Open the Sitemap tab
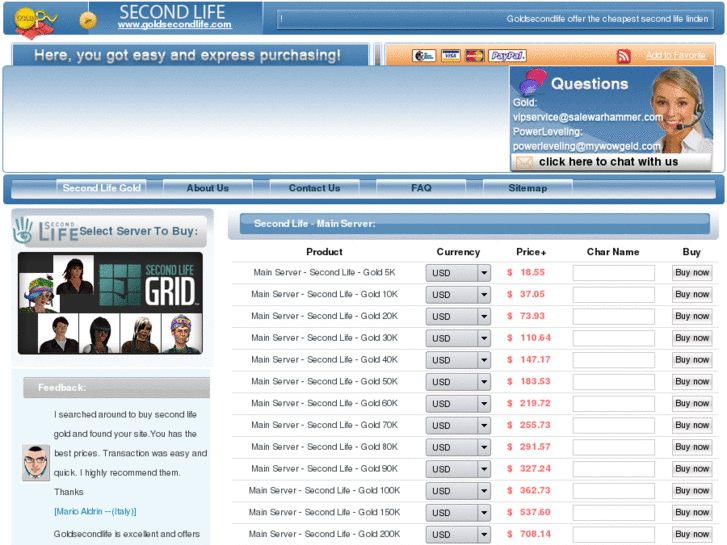 (528, 188)
